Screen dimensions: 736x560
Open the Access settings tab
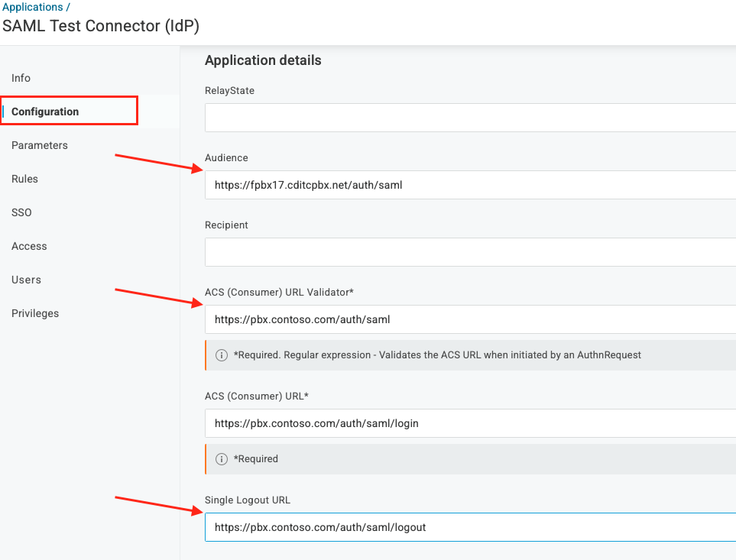(29, 246)
